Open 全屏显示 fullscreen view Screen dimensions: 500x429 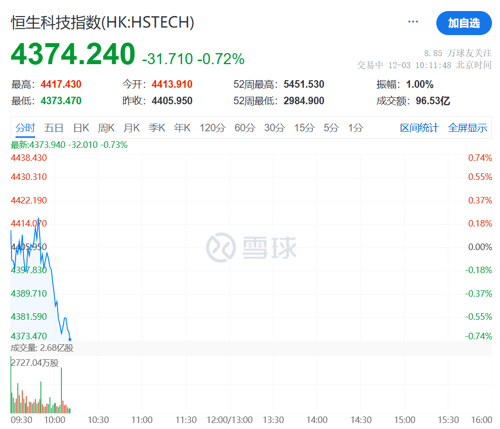click(467, 128)
